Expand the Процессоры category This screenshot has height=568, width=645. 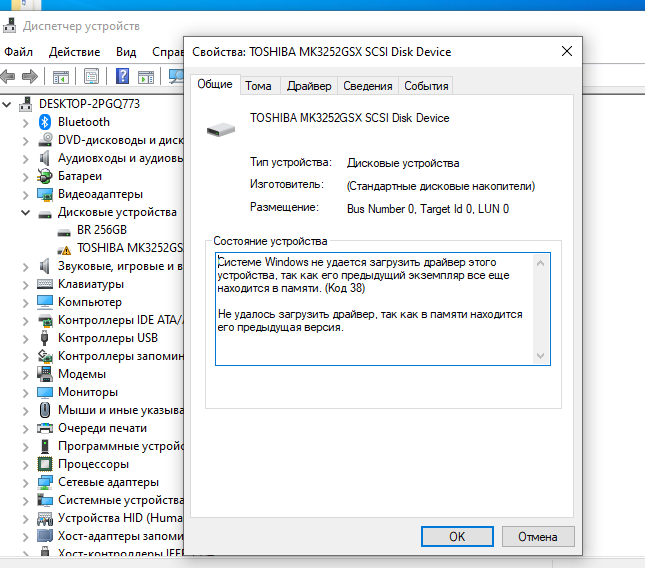pos(26,465)
